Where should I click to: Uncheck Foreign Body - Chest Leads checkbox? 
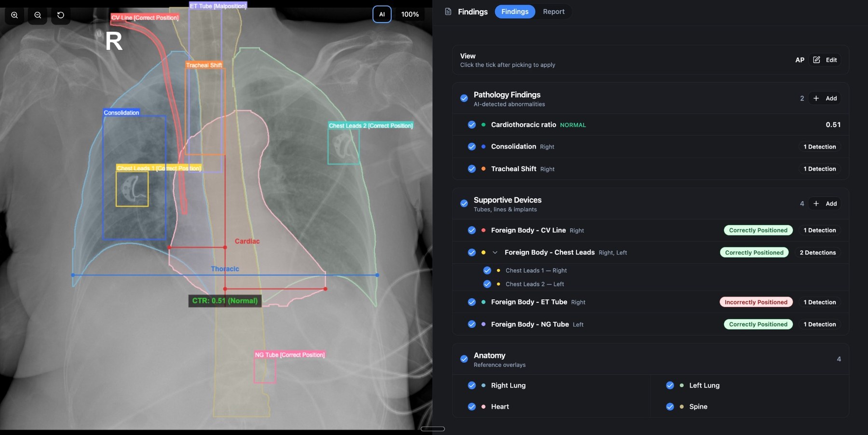pyautogui.click(x=472, y=253)
